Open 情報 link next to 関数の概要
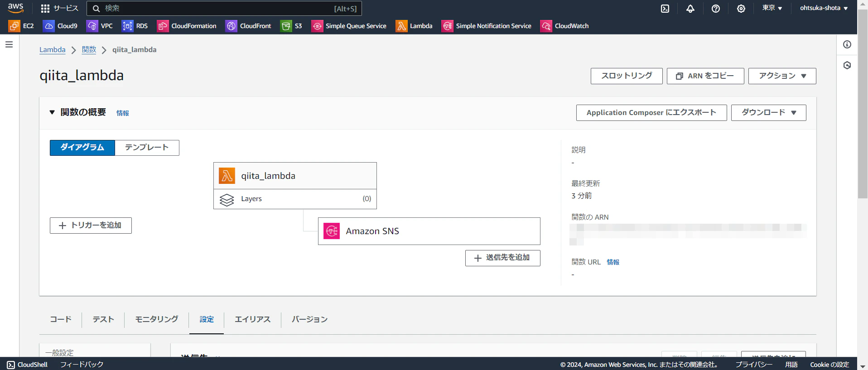Screen dimensions: 868x370 point(123,113)
